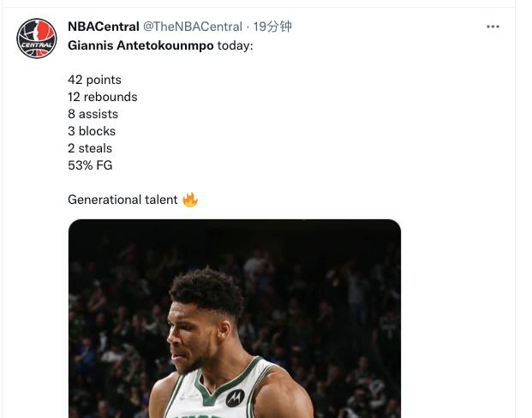Click the fire emoji after Generational talent
Viewport: 532px width, 418px height.
[x=190, y=200]
